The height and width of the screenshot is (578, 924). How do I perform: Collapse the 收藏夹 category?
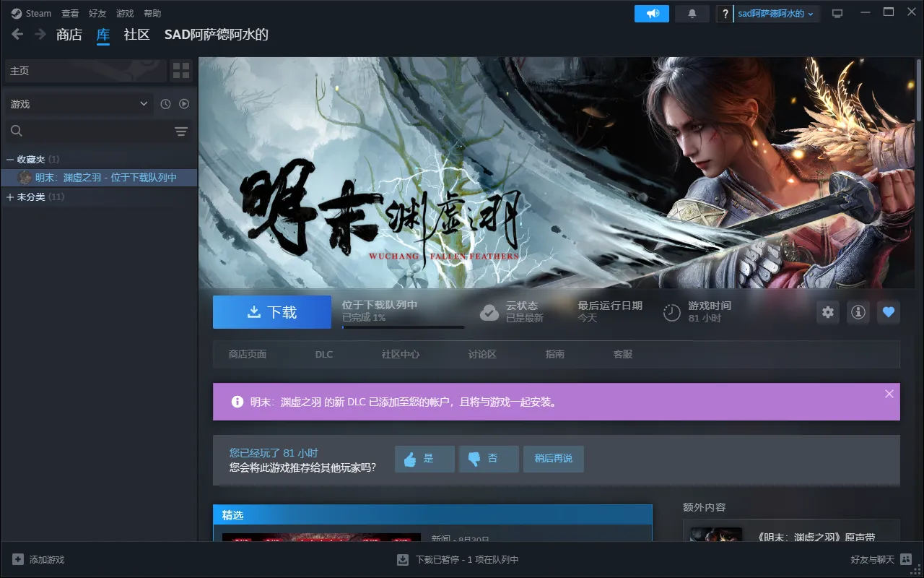point(10,159)
